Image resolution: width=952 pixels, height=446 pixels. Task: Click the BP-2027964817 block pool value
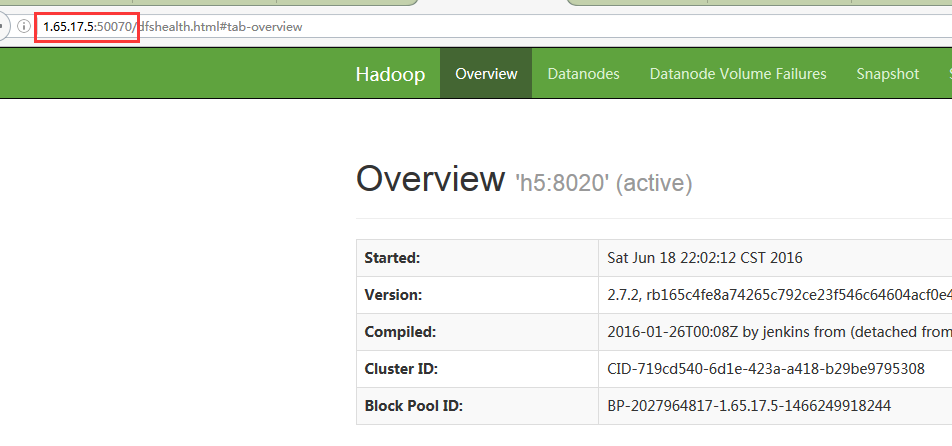(749, 405)
